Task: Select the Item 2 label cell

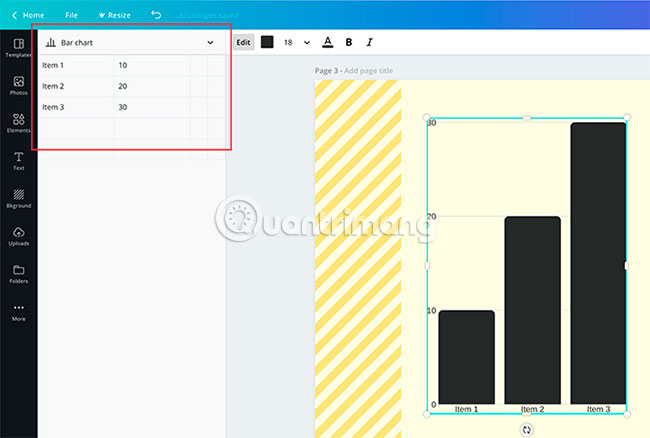Action: [x=77, y=86]
